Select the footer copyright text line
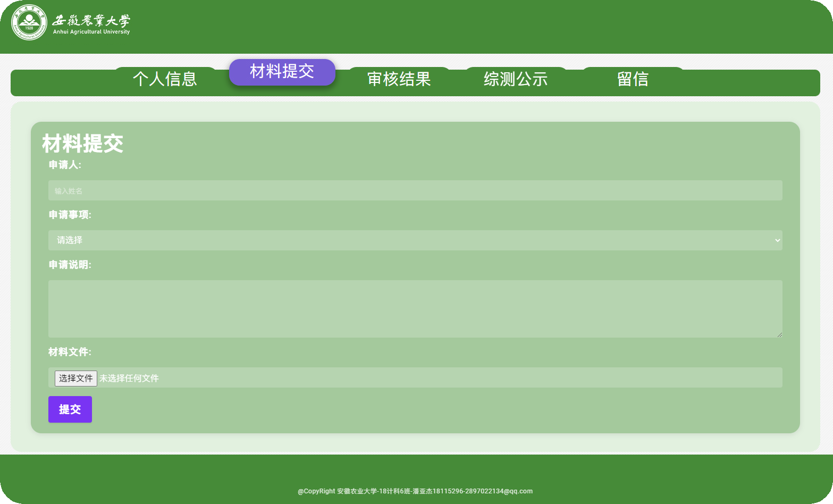 click(415, 491)
